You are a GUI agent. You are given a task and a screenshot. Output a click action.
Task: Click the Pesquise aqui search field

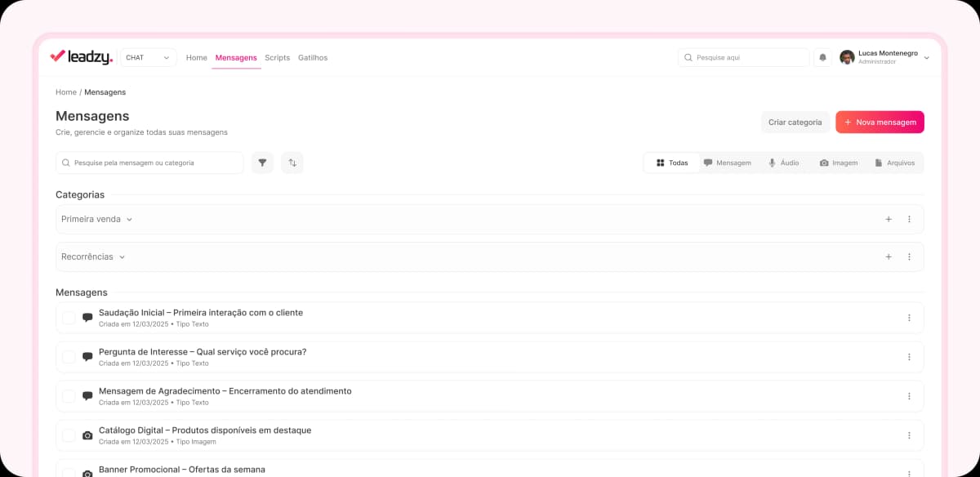coord(743,57)
